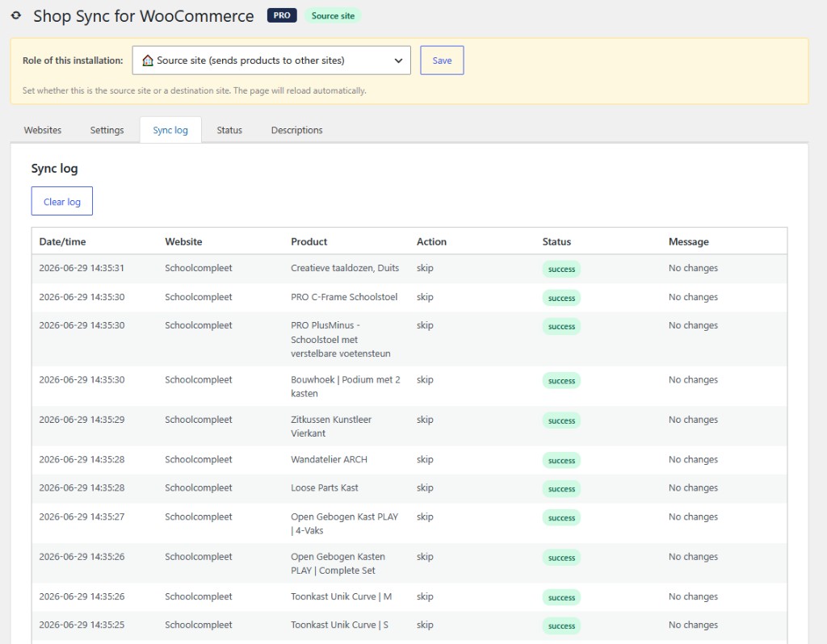
Task: Click product PRO PlusMinus - Schoolstoel met verstelbare voetensteun
Action: [341, 340]
